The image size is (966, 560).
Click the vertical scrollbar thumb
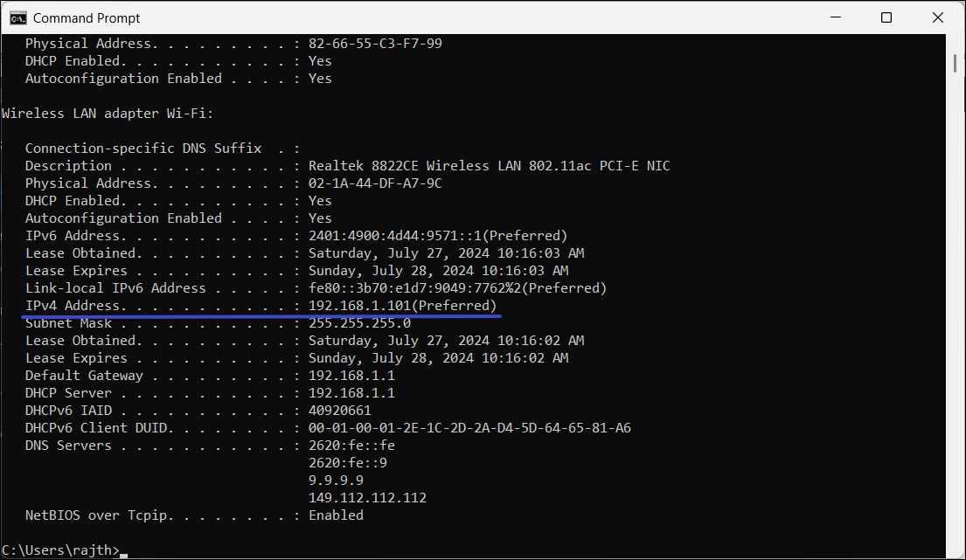(956, 64)
